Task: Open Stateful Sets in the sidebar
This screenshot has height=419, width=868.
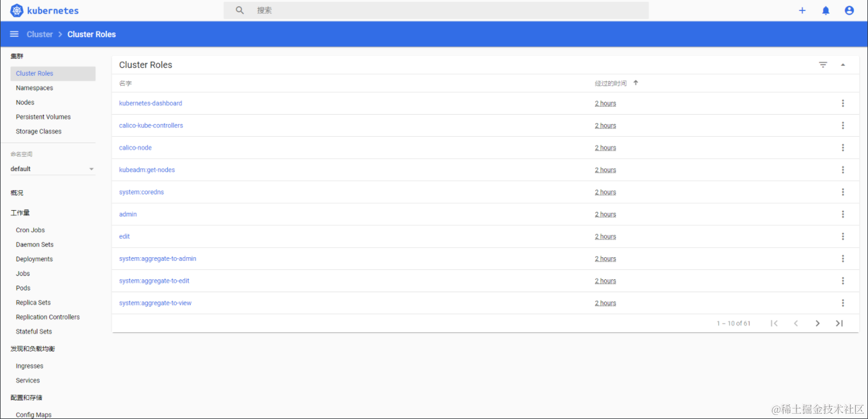Action: [34, 332]
